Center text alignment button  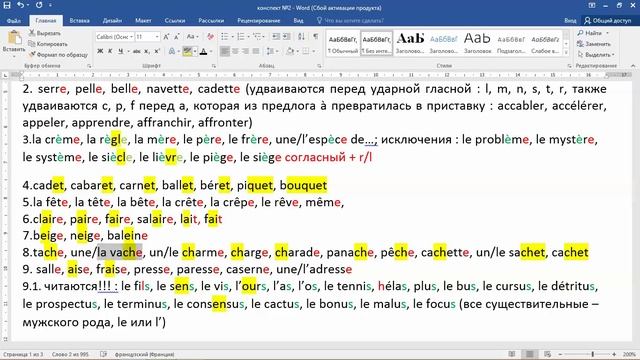click(236, 51)
